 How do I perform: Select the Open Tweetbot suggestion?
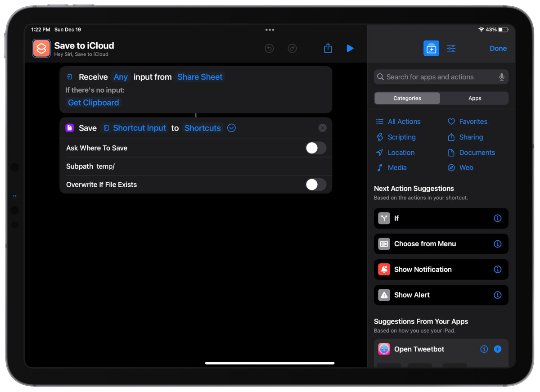[x=441, y=349]
